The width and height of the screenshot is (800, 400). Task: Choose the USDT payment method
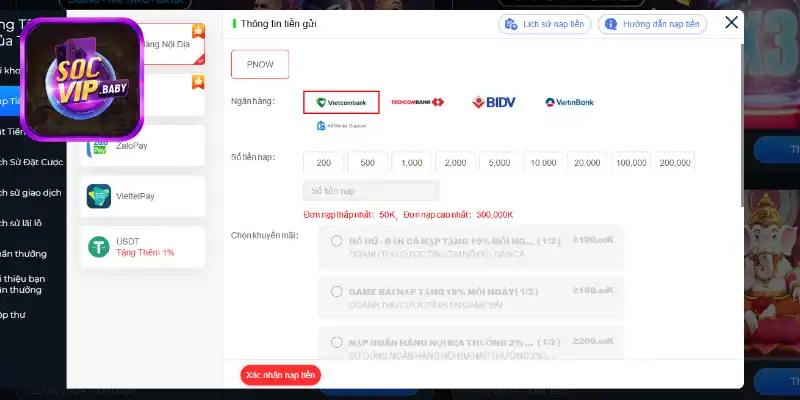[x=142, y=247]
